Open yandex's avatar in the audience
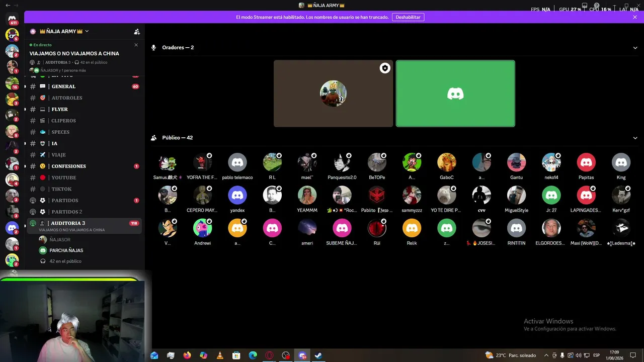This screenshot has height=362, width=644. click(x=237, y=195)
